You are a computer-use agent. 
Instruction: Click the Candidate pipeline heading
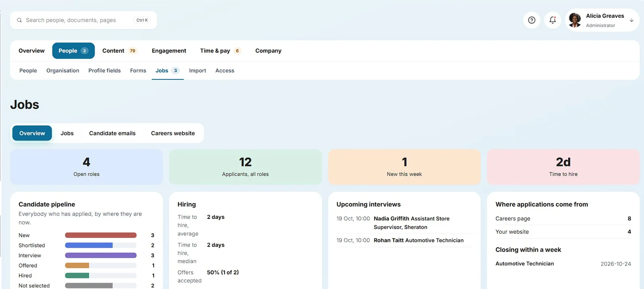[x=47, y=204]
